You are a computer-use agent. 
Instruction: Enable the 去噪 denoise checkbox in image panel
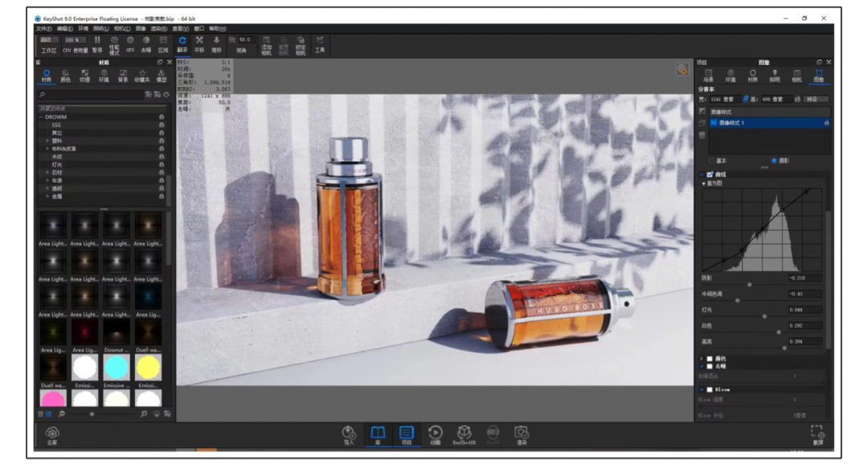click(710, 366)
